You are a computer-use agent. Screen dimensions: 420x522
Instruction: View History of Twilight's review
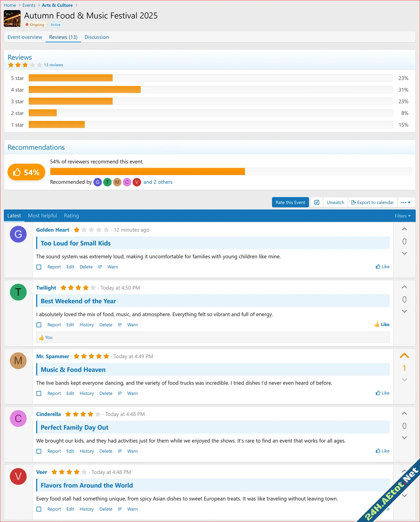coord(87,325)
